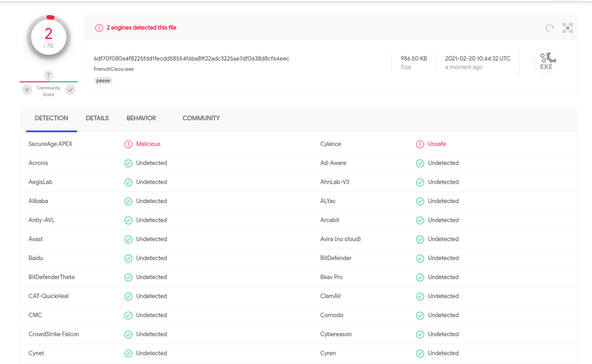The width and height of the screenshot is (592, 364).
Task: Vote file as harmless with checkmark icon
Action: (x=70, y=90)
